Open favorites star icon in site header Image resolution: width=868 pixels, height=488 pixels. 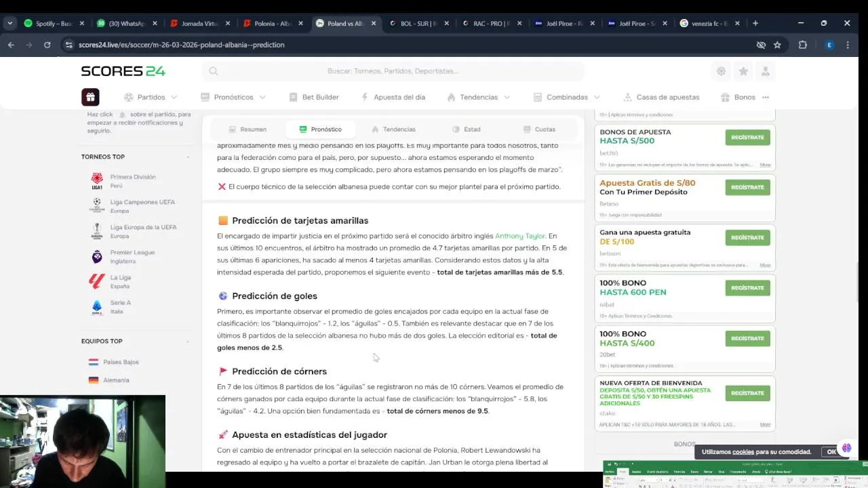pos(743,71)
